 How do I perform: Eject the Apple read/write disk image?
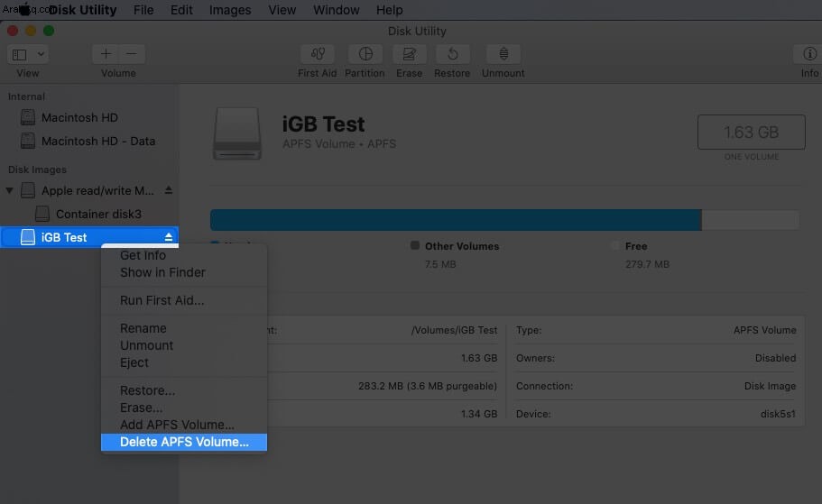point(168,189)
